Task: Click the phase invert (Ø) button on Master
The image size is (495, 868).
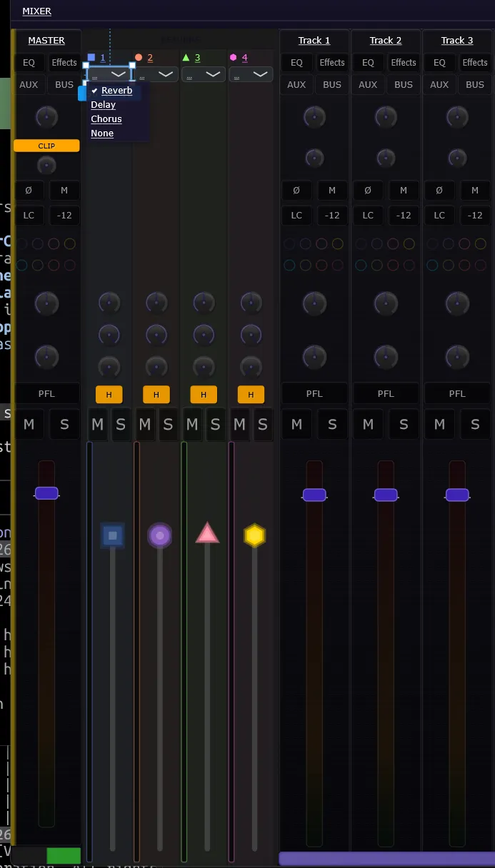Action: pyautogui.click(x=29, y=191)
